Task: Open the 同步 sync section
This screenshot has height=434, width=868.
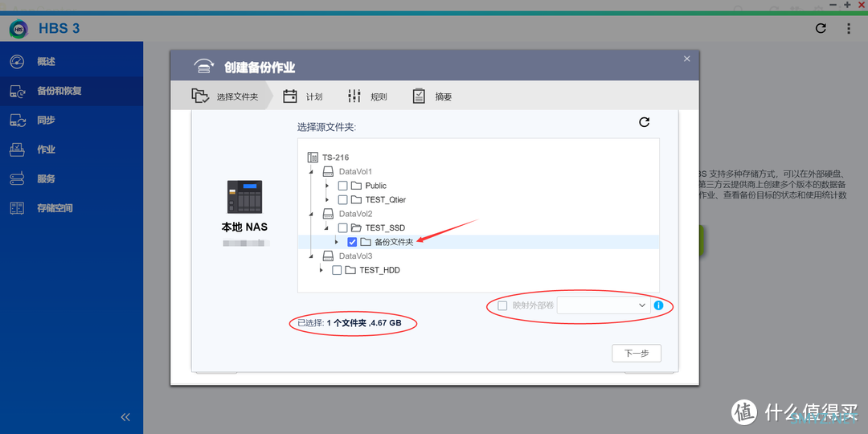Action: point(72,120)
